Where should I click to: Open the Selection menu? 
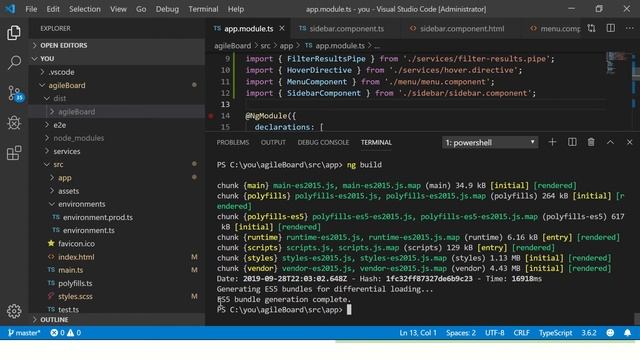pyautogui.click(x=84, y=9)
